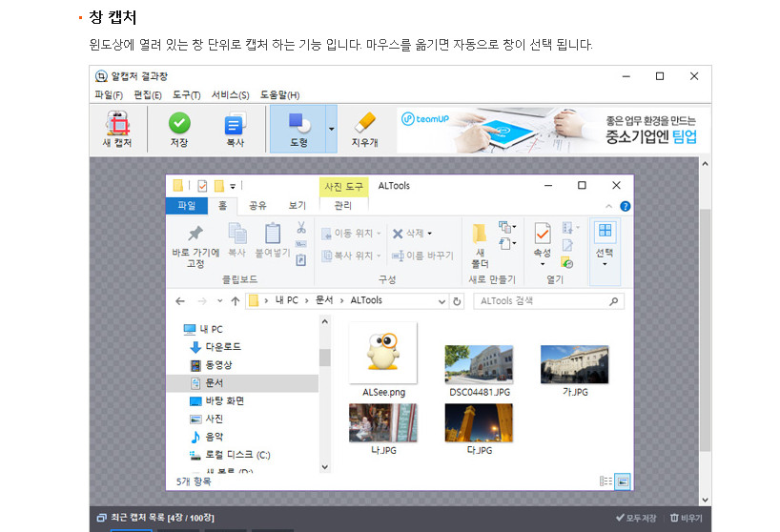Expand the address bar history dropdown
The image size is (780, 532).
tap(441, 301)
